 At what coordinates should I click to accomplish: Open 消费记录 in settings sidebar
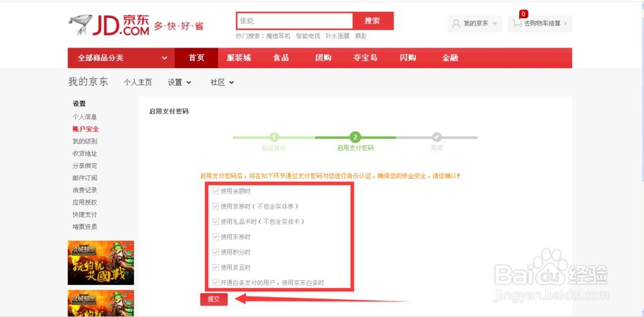click(x=85, y=190)
